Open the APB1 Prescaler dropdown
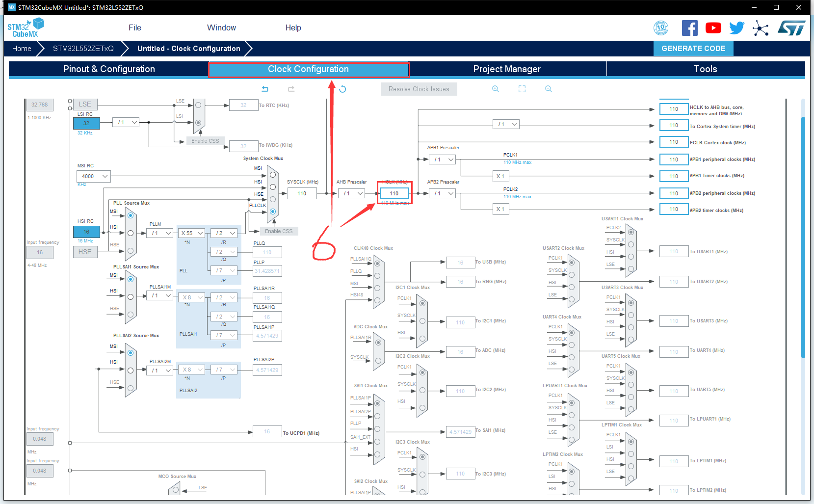 click(x=442, y=159)
